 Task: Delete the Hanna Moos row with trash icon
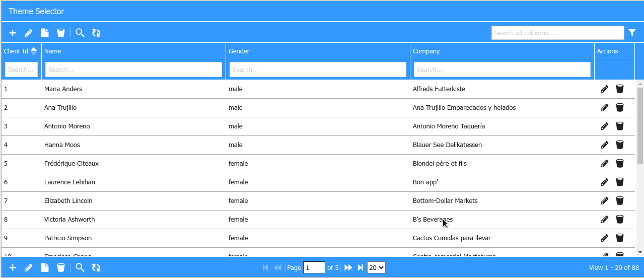click(x=620, y=145)
